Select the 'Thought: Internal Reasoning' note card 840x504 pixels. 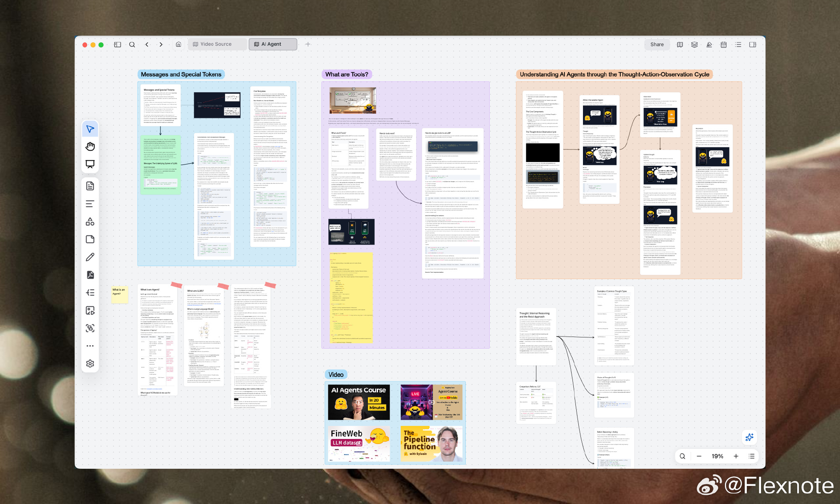point(536,336)
